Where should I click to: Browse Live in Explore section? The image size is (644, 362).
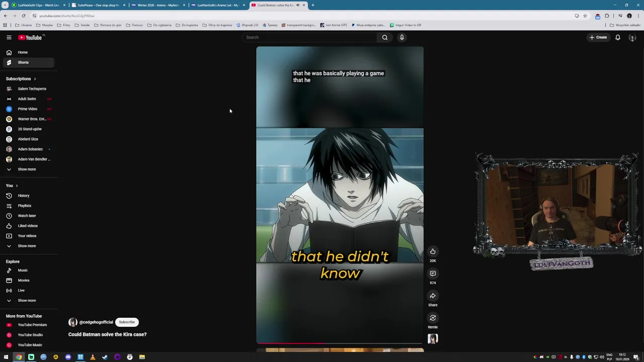[28, 290]
